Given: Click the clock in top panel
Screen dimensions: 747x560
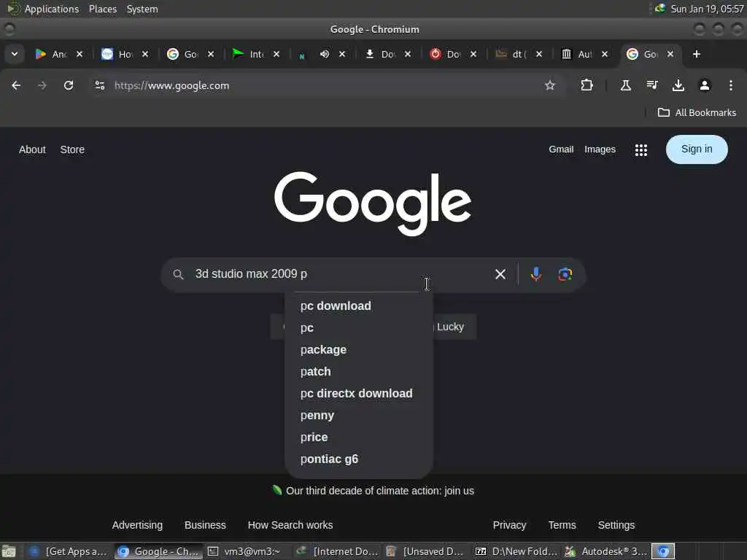Looking at the screenshot, I should coord(707,9).
